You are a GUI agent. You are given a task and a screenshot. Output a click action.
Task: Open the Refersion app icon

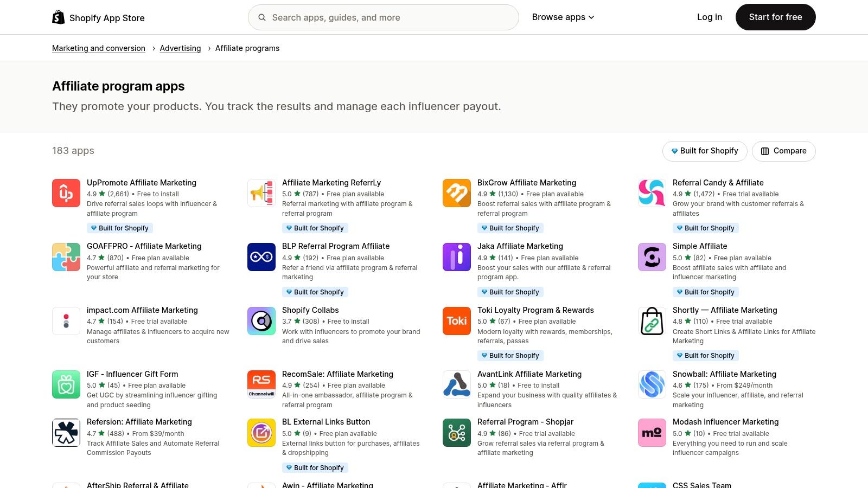(x=66, y=433)
